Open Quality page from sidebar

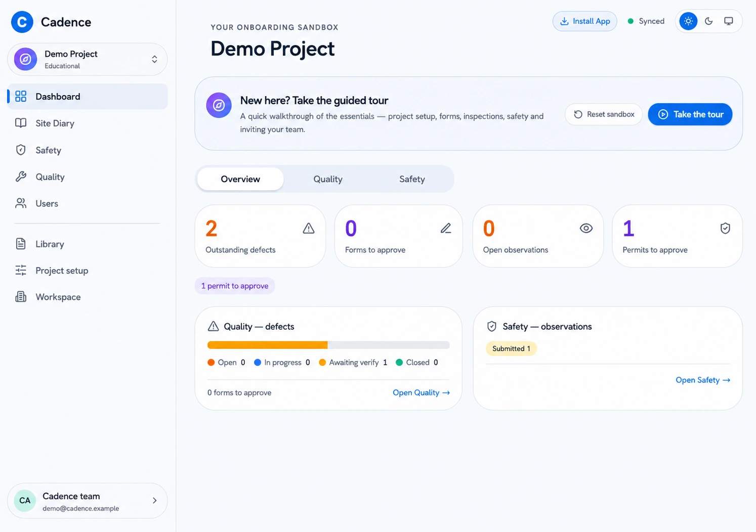point(88,176)
